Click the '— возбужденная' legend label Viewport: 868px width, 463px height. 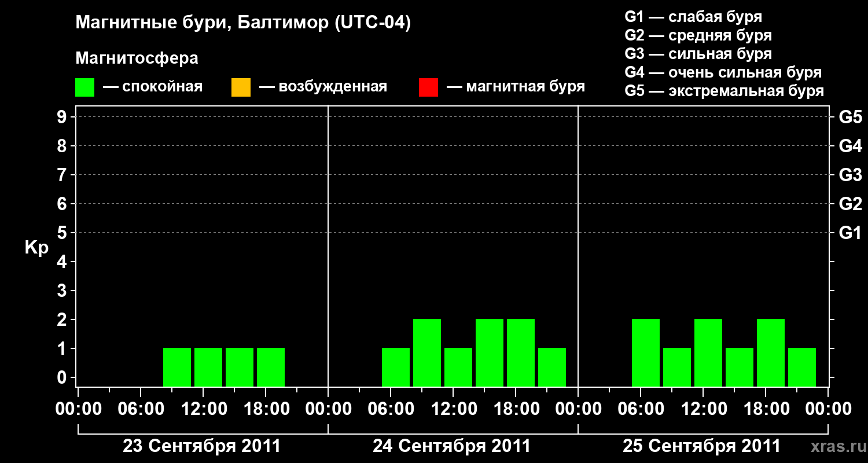pyautogui.click(x=323, y=87)
